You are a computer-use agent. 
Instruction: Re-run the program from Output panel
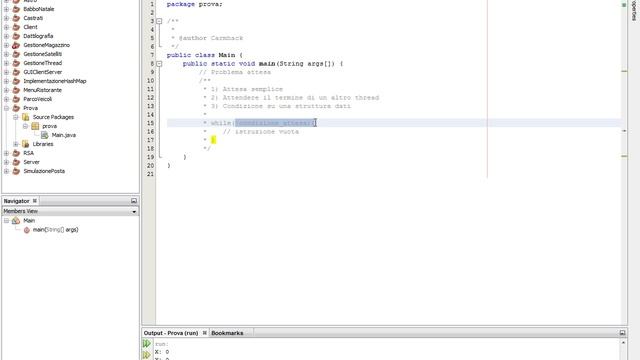tap(147, 344)
